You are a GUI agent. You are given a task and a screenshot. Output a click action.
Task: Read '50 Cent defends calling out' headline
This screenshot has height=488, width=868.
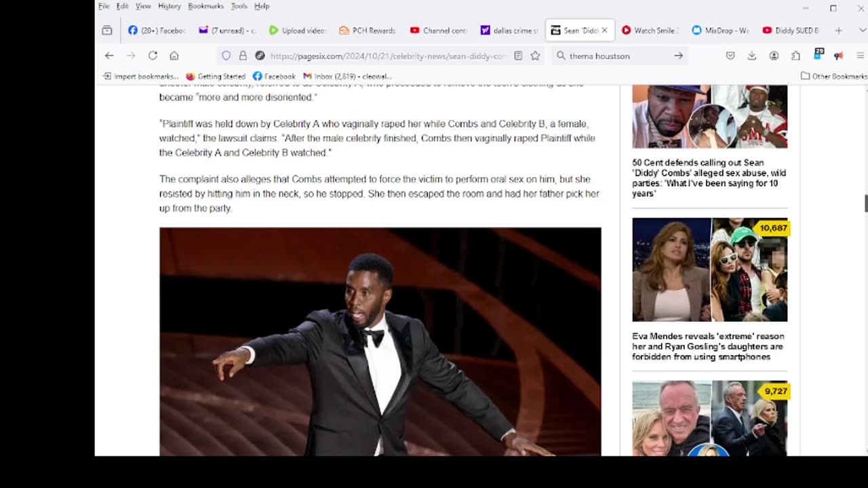pos(709,178)
